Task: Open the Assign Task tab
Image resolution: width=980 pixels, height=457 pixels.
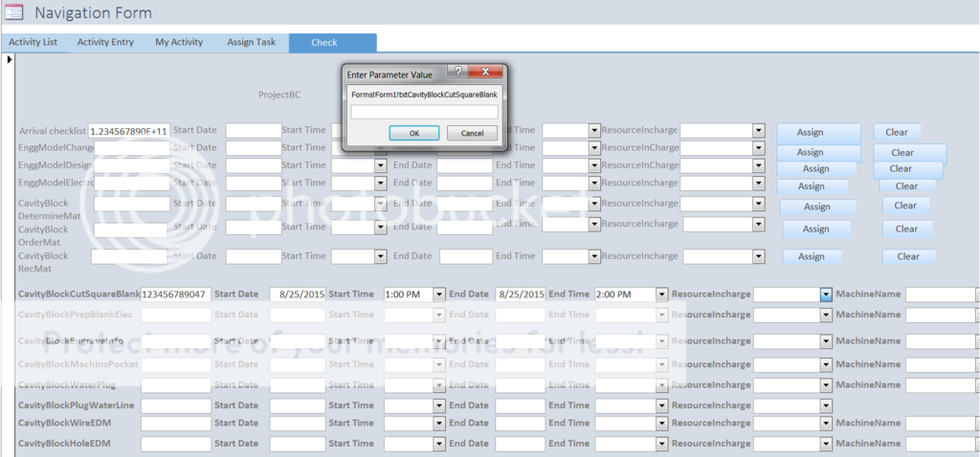Action: [251, 42]
